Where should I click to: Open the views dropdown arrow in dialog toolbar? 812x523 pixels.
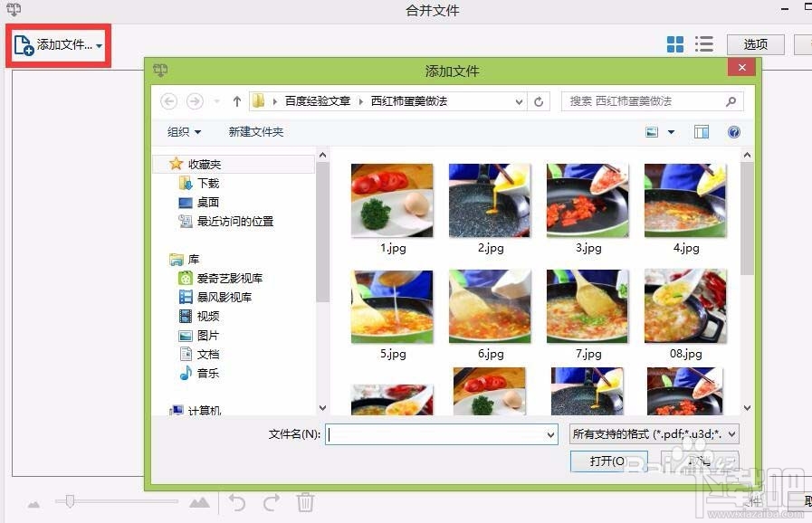coord(671,131)
